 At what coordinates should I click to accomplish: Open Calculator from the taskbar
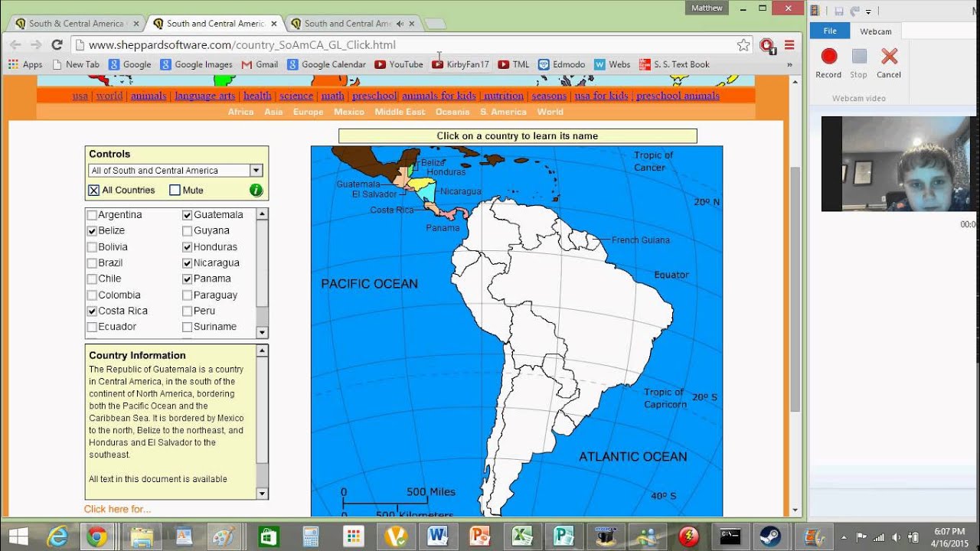pyautogui.click(x=311, y=536)
